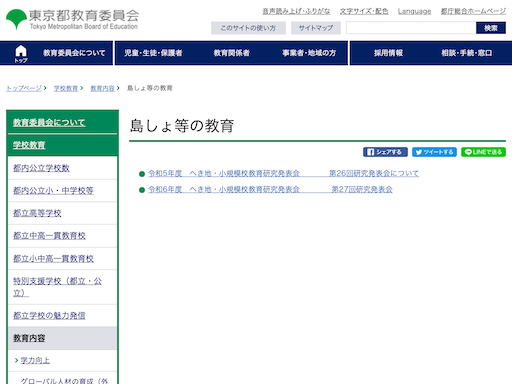Open the 採用情報 navigation menu
Screen dimensions: 512x384
pyautogui.click(x=388, y=53)
